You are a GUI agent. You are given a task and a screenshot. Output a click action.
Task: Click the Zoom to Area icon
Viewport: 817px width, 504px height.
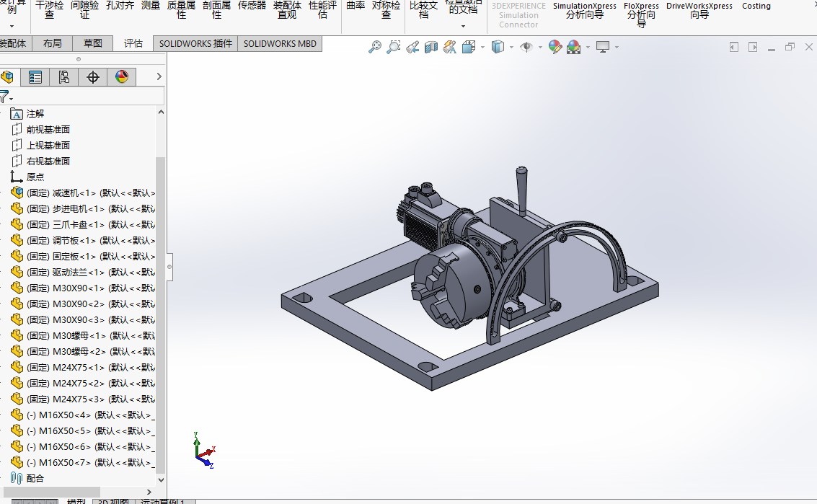pos(394,48)
